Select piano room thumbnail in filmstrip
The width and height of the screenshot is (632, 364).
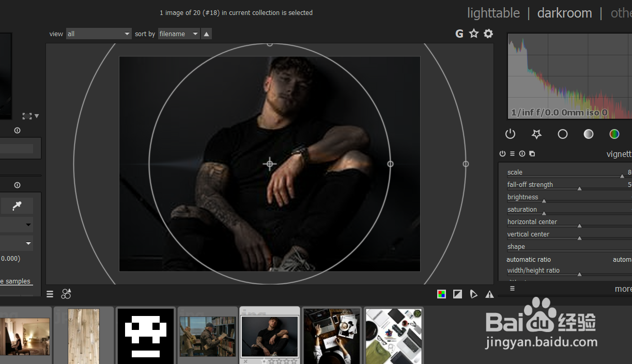[25, 336]
